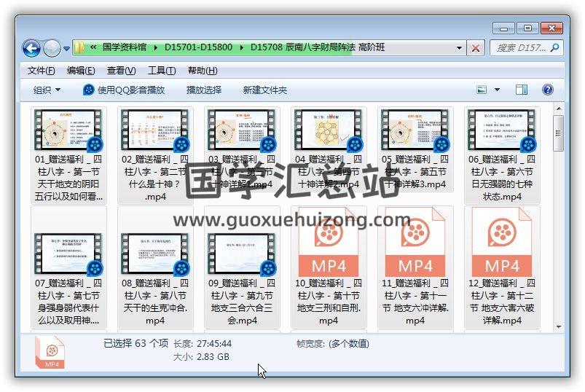The width and height of the screenshot is (585, 392).
Task: Click MP4 icon of file 11 第十一节
Action: 415,242
